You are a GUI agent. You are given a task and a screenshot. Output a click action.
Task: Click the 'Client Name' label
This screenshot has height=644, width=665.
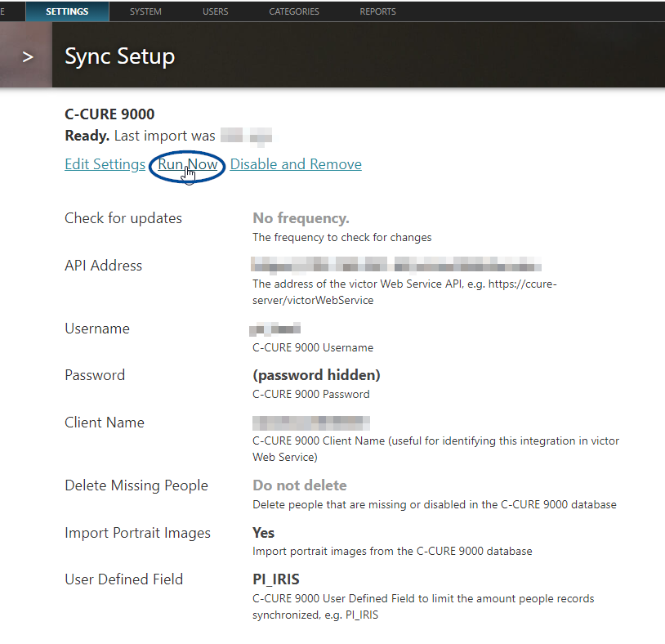tap(105, 423)
